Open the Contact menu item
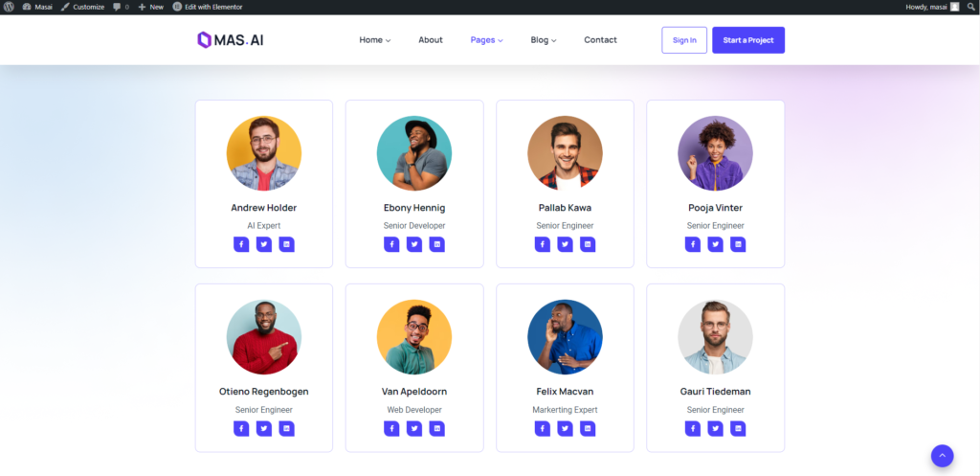The image size is (980, 476). (601, 40)
